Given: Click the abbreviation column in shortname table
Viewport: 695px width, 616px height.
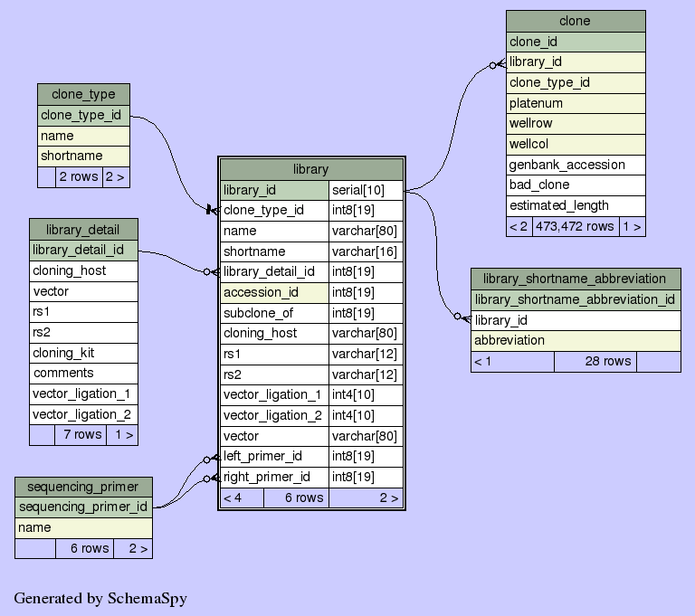Looking at the screenshot, I should click(575, 340).
